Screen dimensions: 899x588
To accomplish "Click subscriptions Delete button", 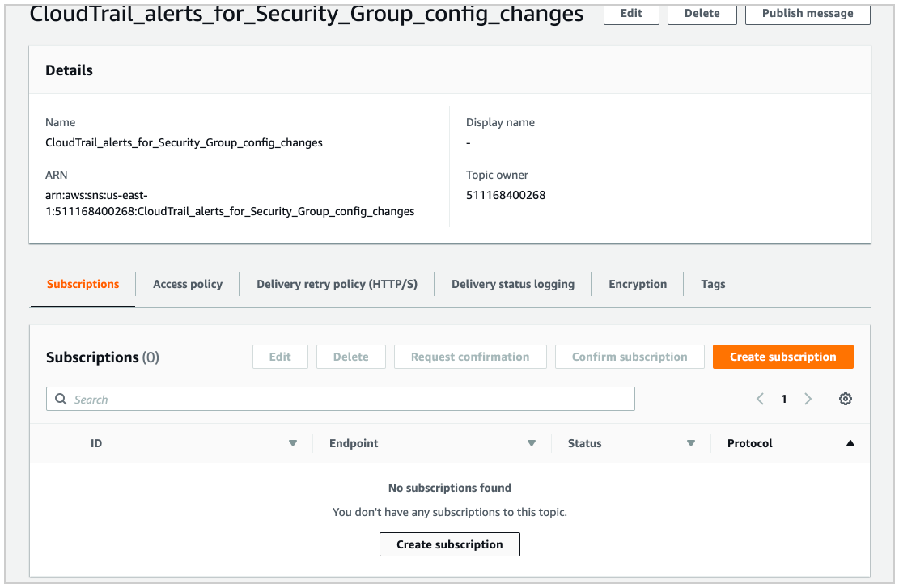I will 351,357.
